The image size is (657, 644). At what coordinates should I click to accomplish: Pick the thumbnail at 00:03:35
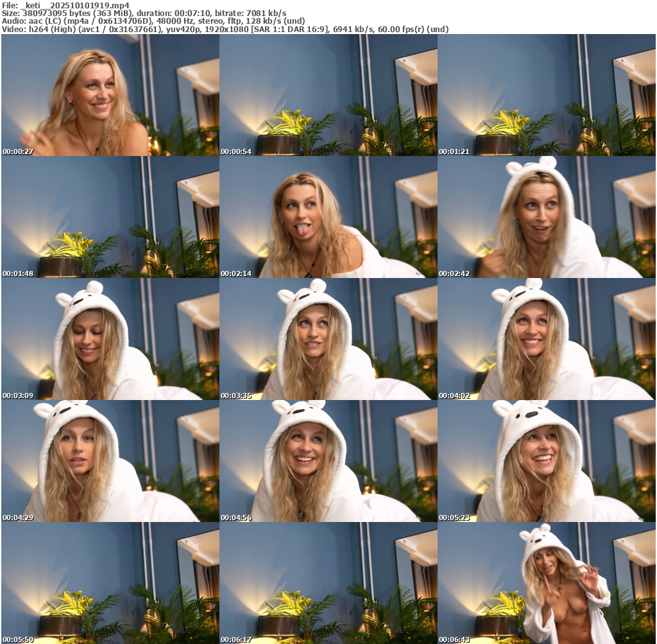(x=328, y=339)
